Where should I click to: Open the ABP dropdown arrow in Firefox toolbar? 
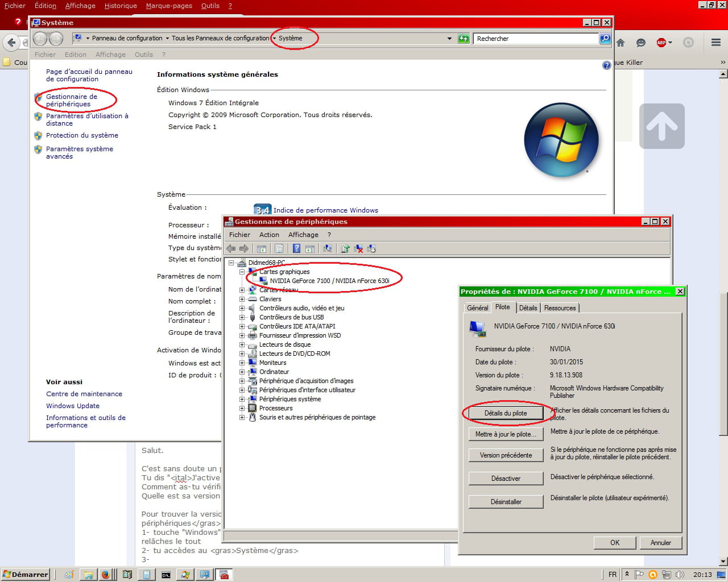coord(670,43)
